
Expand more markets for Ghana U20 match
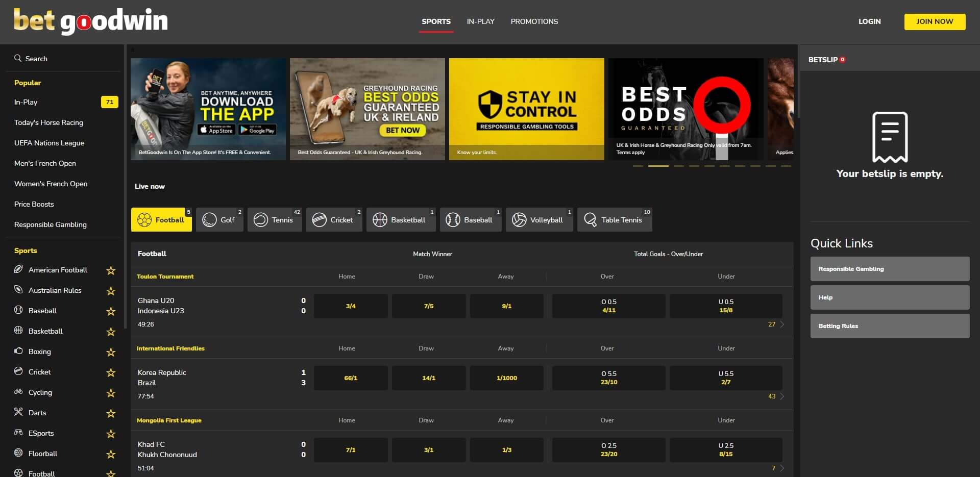(776, 324)
